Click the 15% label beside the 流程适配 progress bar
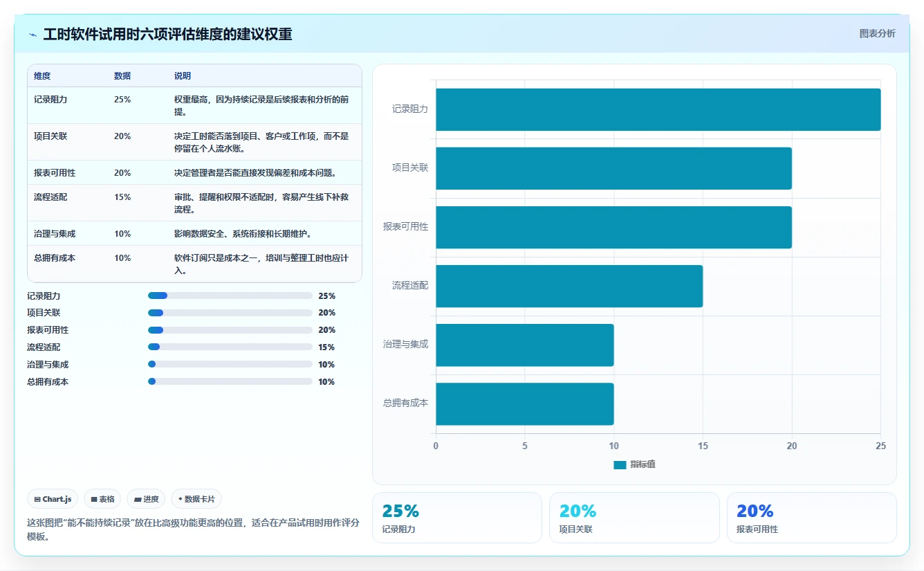Viewport: 924px width, 571px height. pyautogui.click(x=326, y=347)
